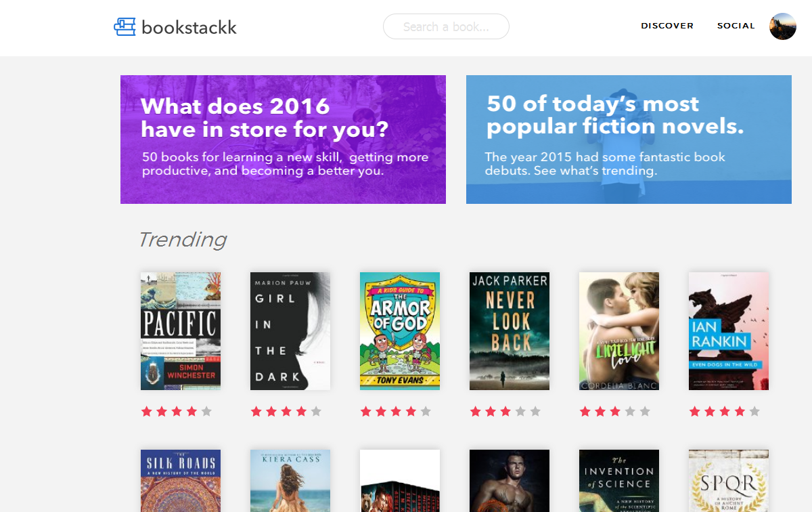The height and width of the screenshot is (512, 812).
Task: Click the third star under Armor of God
Action: [396, 411]
